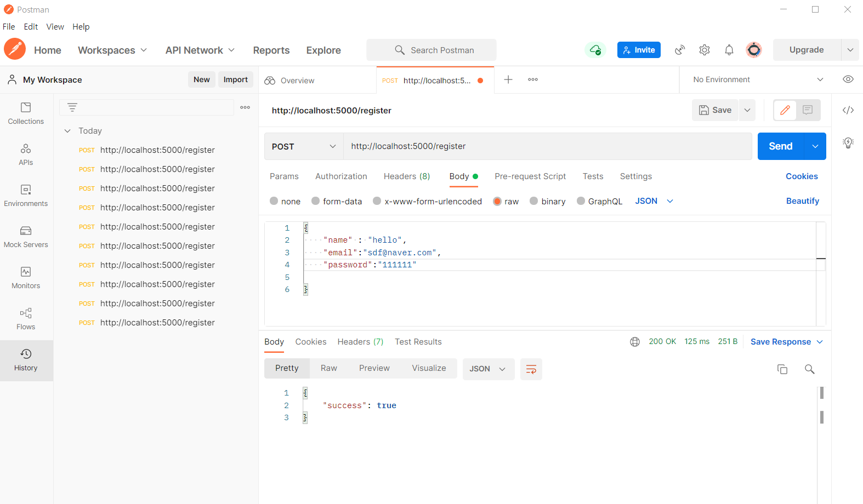Open Collections in the sidebar
Image resolution: width=863 pixels, height=504 pixels.
(x=26, y=113)
